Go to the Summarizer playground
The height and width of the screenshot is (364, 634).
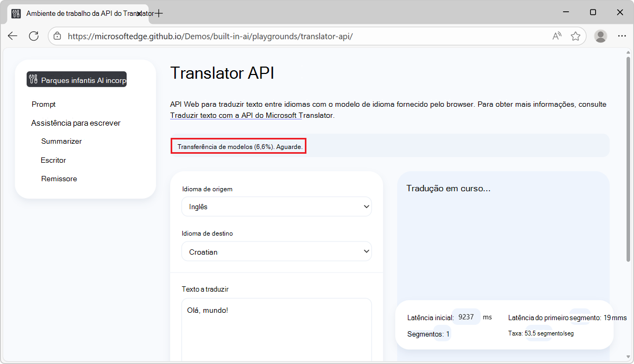(x=61, y=141)
